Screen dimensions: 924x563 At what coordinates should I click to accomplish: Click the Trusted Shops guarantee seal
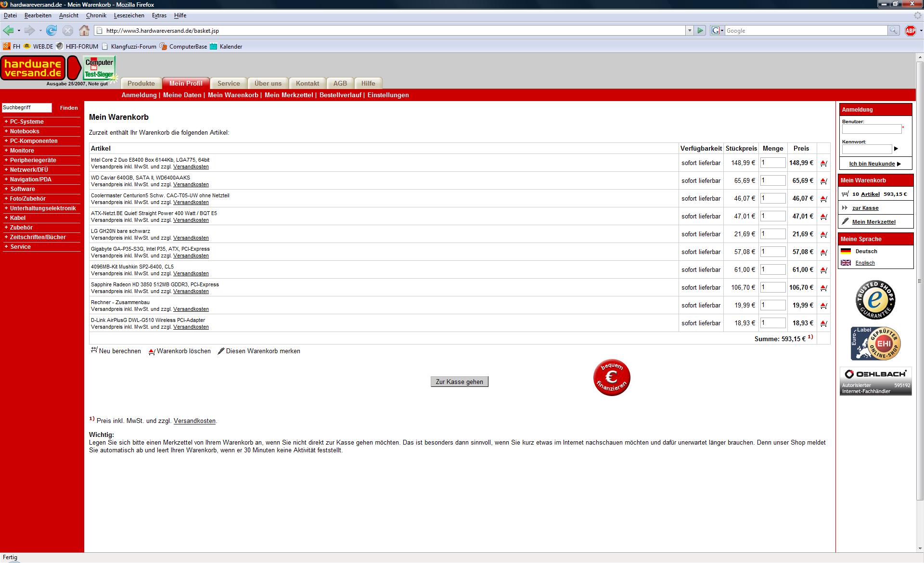coord(875,300)
